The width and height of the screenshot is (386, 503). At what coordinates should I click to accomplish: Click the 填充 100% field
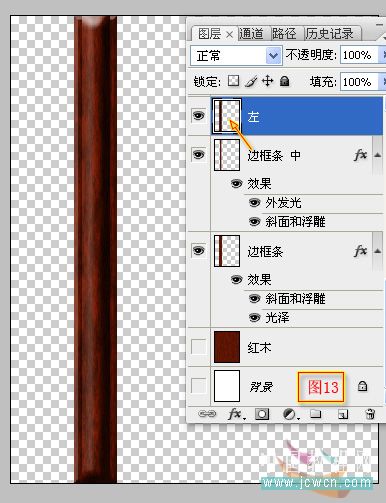click(x=359, y=82)
